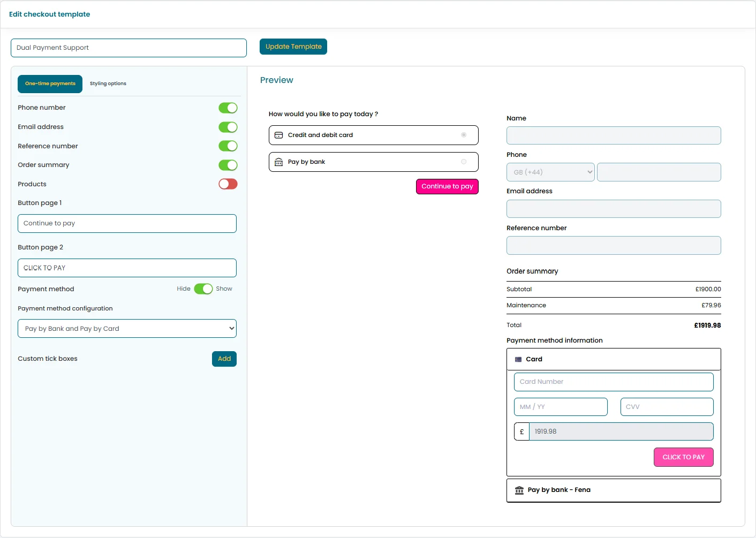The width and height of the screenshot is (756, 538).
Task: Click the card icon in the Card payment header
Action: tap(518, 359)
